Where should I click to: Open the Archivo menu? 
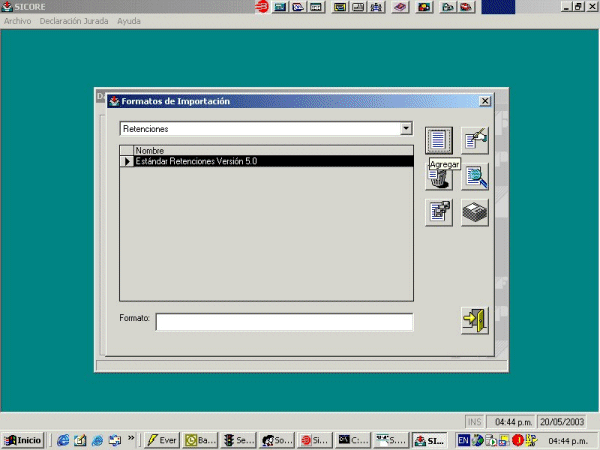point(18,21)
